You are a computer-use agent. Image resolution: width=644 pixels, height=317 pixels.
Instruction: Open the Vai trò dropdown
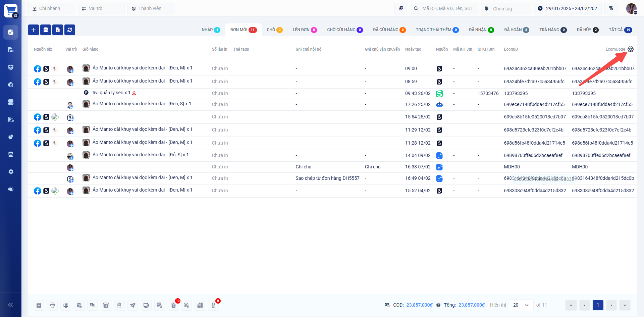click(x=101, y=8)
